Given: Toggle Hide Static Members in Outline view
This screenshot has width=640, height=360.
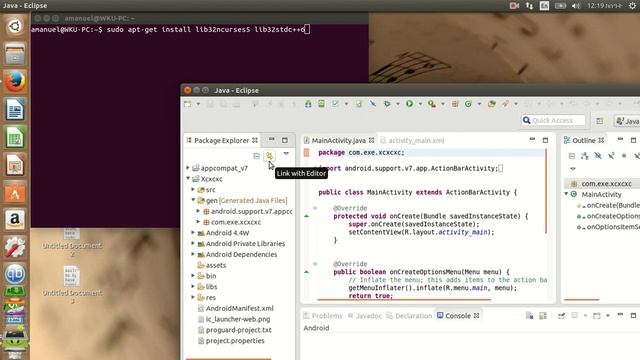Looking at the screenshot, I should tap(611, 156).
